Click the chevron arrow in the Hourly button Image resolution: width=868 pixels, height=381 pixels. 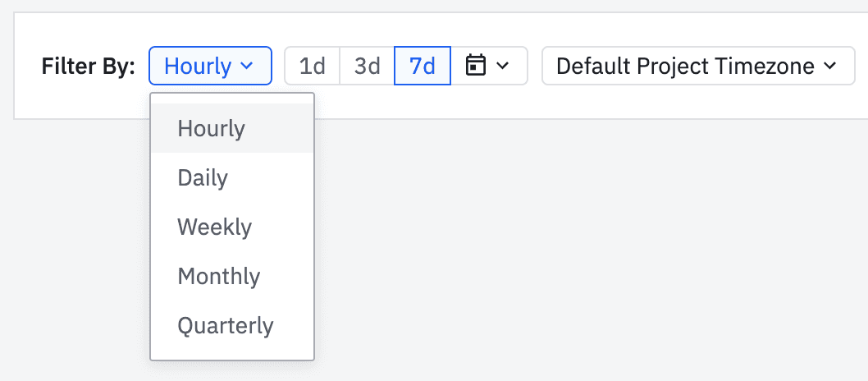(x=247, y=66)
